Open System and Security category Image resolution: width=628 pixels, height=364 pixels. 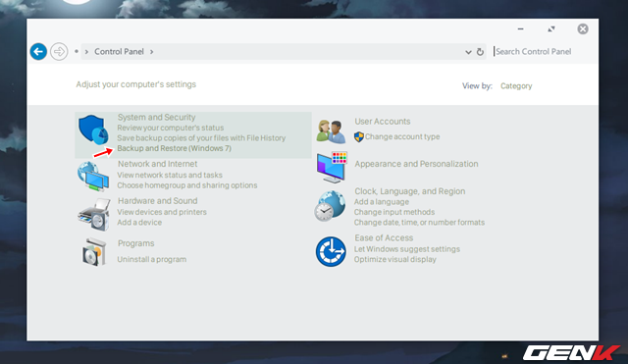pos(157,118)
